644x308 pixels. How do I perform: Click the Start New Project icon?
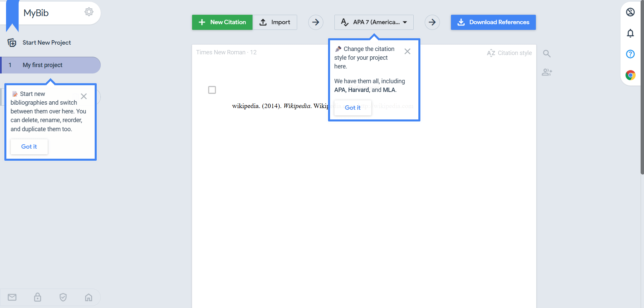pyautogui.click(x=12, y=43)
